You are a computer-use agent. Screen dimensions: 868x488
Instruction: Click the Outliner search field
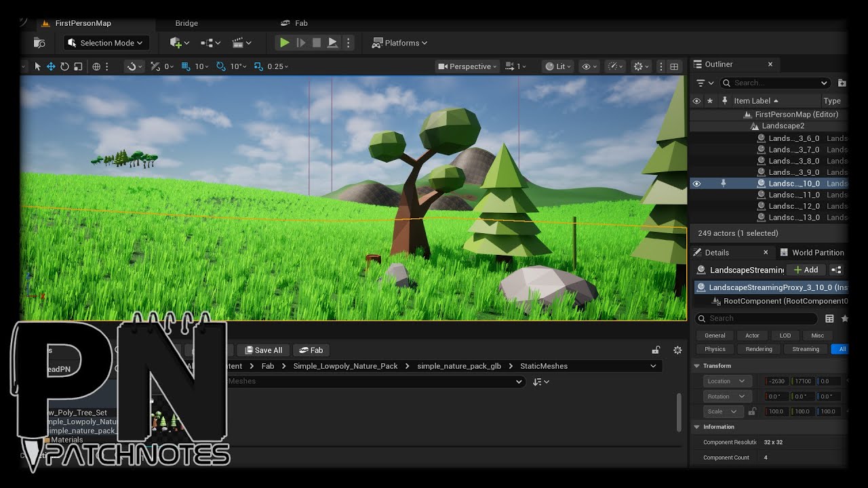(775, 83)
